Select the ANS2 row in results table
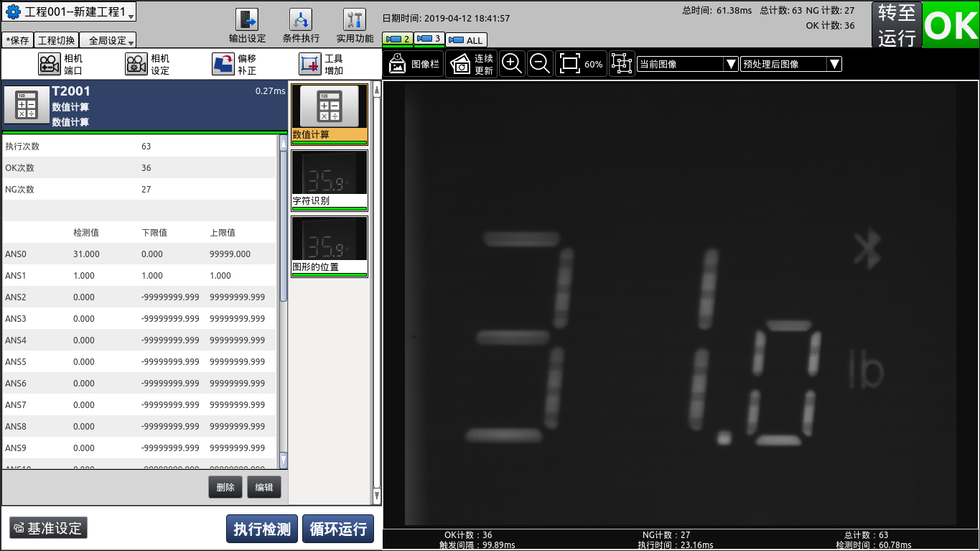 coord(139,297)
